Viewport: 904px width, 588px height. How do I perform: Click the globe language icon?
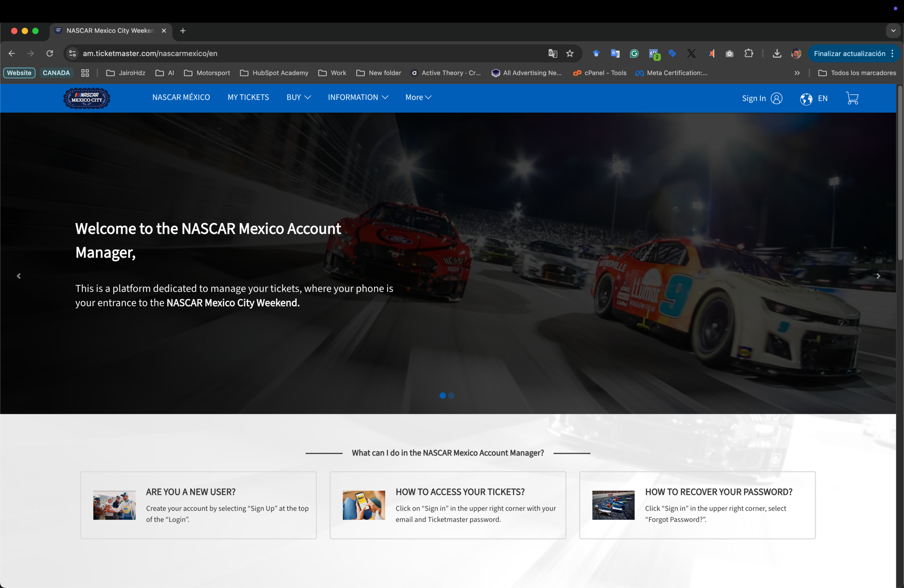point(805,99)
